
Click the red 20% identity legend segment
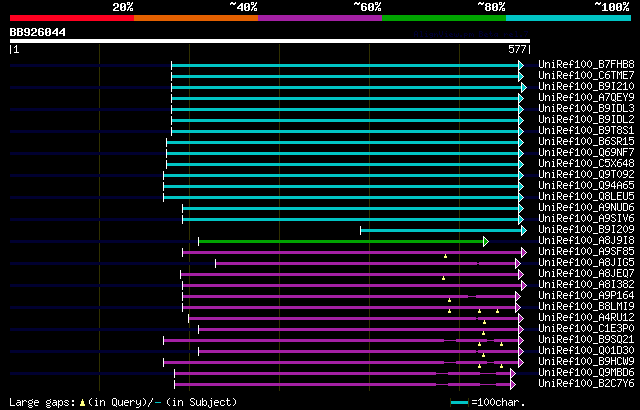72,18
